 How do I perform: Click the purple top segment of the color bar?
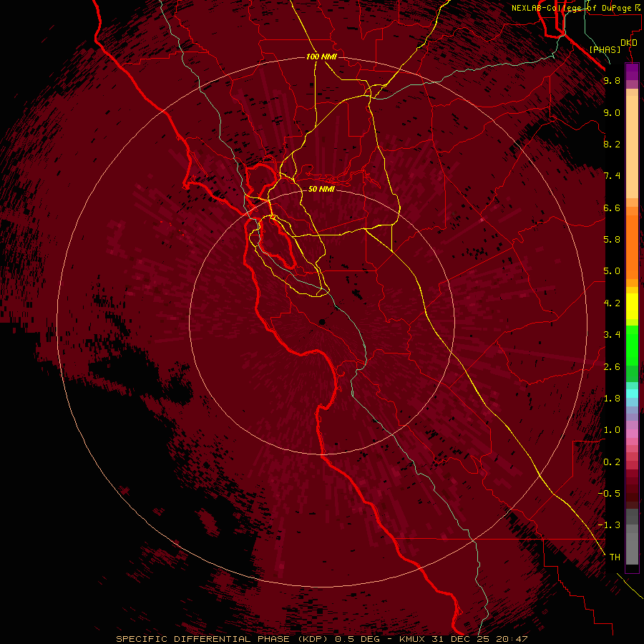pyautogui.click(x=632, y=72)
